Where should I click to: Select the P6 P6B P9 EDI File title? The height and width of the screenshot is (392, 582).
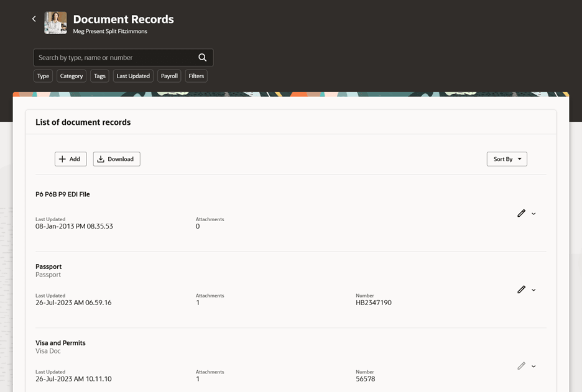pyautogui.click(x=63, y=194)
